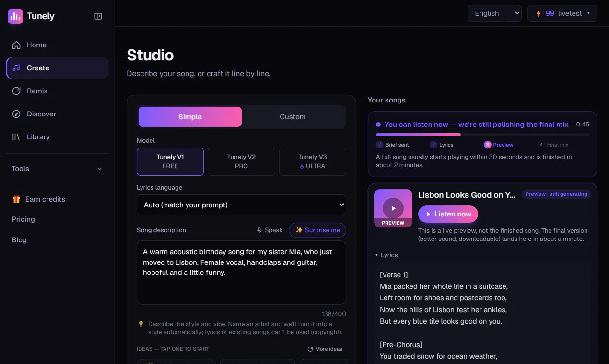Screen dimensions: 609x364
Task: Switch to the Simple tab
Action: (x=190, y=117)
